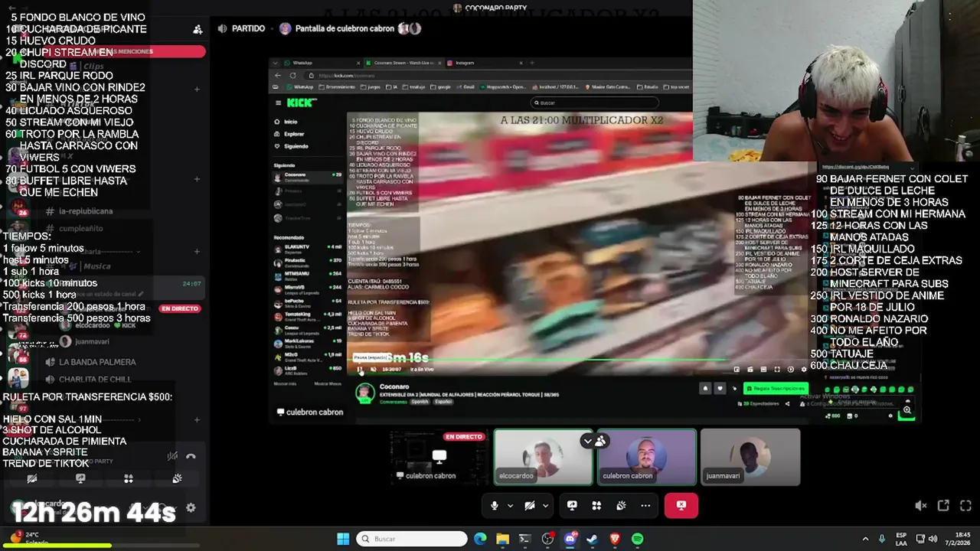Click Regalar Suscripciones green button

776,389
